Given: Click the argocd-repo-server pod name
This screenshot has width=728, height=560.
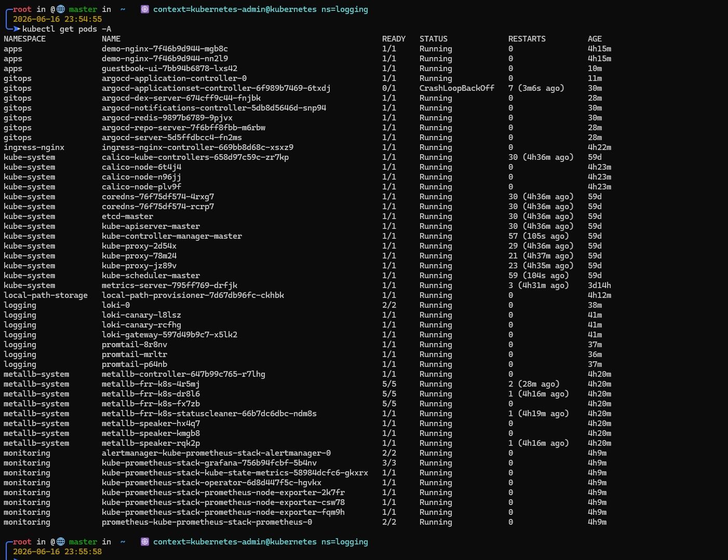Looking at the screenshot, I should 183,128.
